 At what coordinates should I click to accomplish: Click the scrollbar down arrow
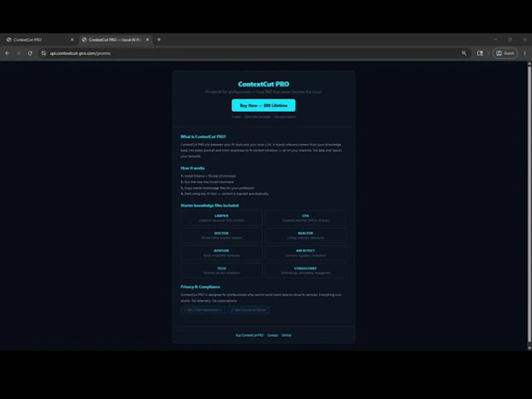[529, 348]
